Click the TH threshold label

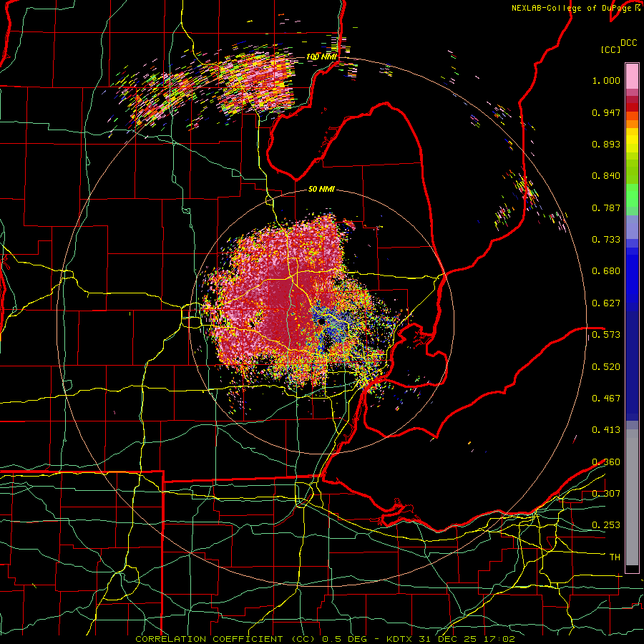(x=615, y=557)
